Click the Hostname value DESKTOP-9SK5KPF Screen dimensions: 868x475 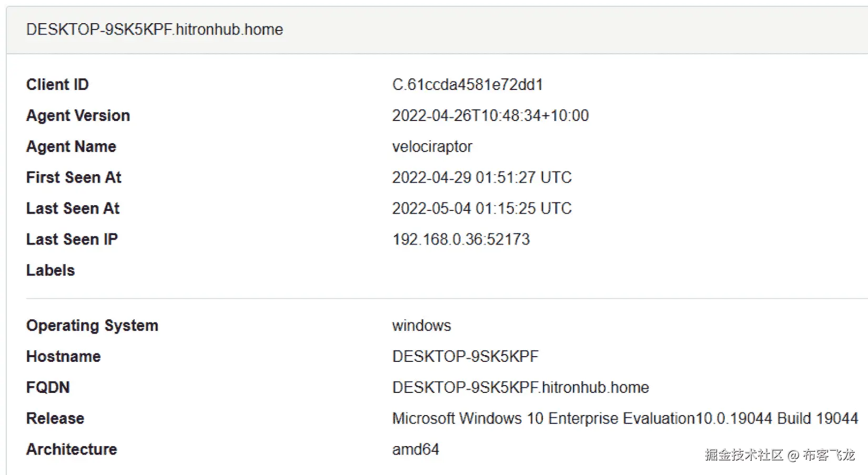[x=465, y=357]
